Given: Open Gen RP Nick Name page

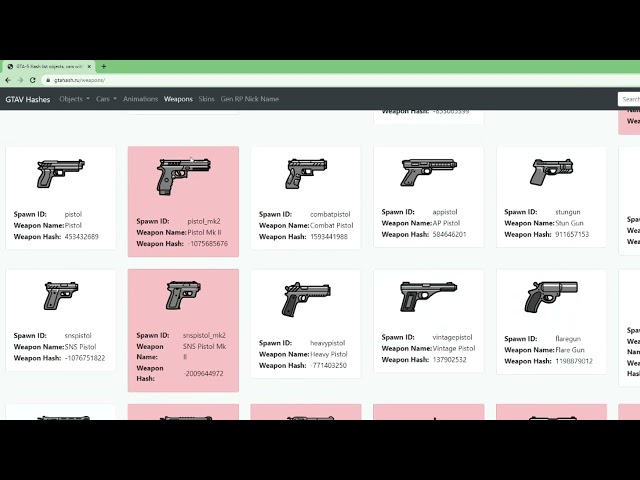Looking at the screenshot, I should point(250,99).
